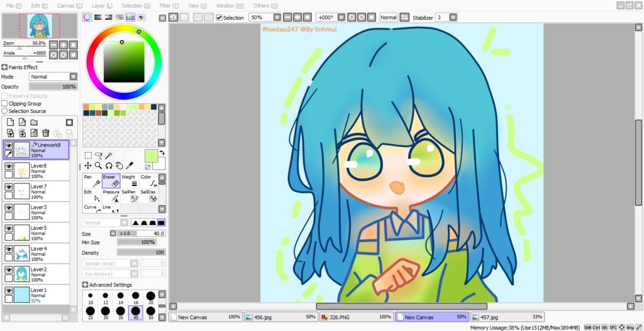Viewport: 644px width, 331px height.
Task: Open the rotation angle dropdown
Action: [x=341, y=18]
